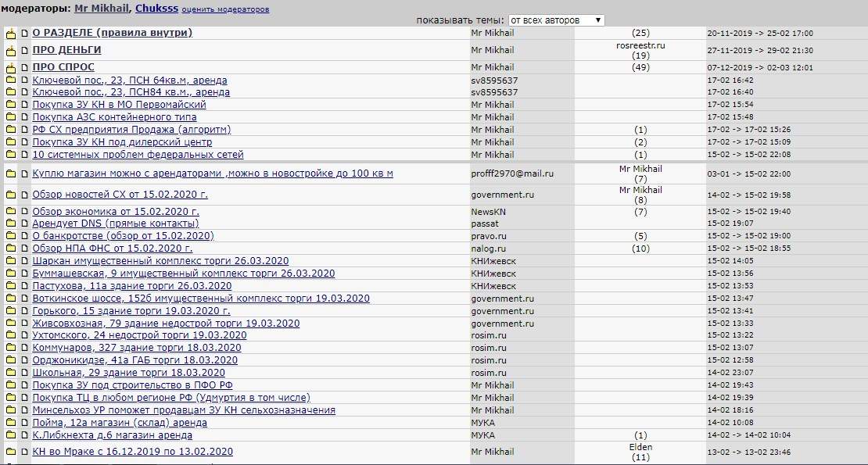868x465 pixels.
Task: Click folder icon of "КН во Мраке" row
Action: [x=10, y=452]
